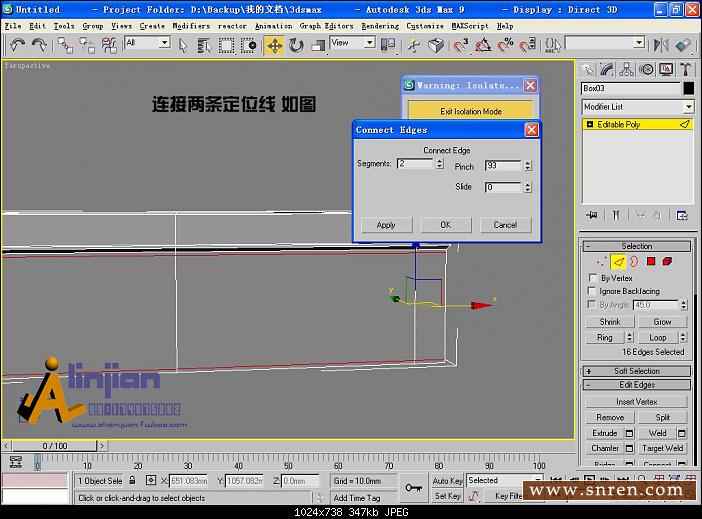
Task: Toggle the Window/Crossing selection icon
Action: [x=249, y=45]
